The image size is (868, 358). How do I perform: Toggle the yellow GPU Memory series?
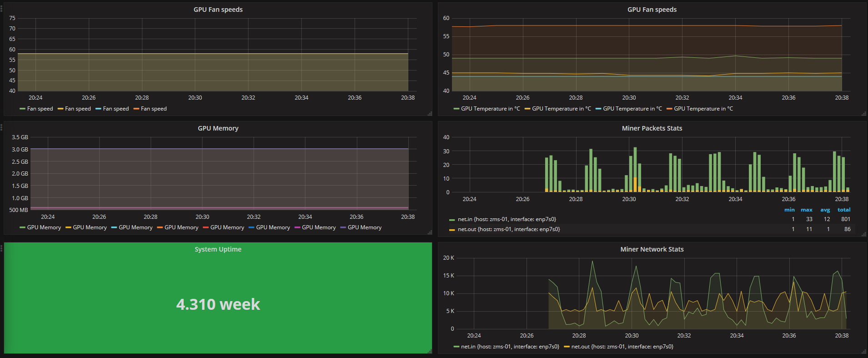90,227
